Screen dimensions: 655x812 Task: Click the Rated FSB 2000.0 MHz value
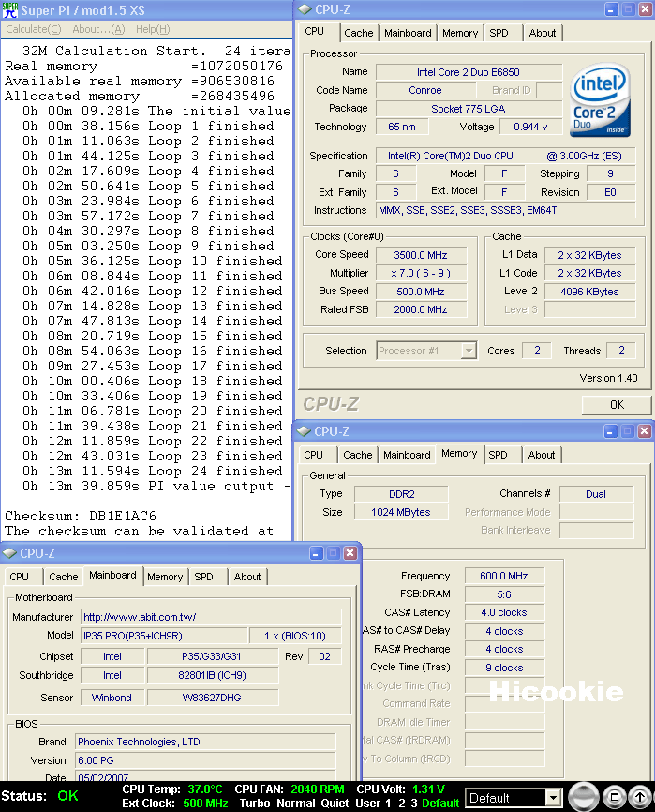pos(421,309)
